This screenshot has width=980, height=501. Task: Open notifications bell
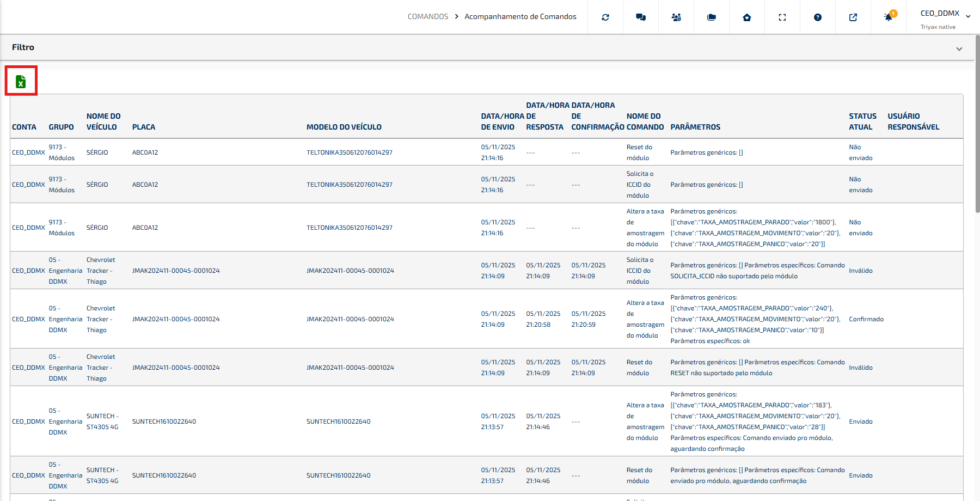tap(889, 17)
